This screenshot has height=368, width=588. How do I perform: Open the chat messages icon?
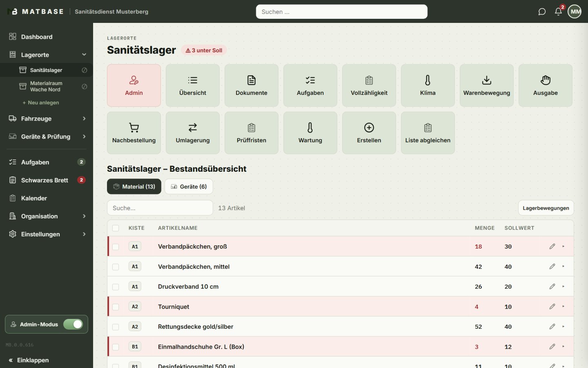(542, 11)
